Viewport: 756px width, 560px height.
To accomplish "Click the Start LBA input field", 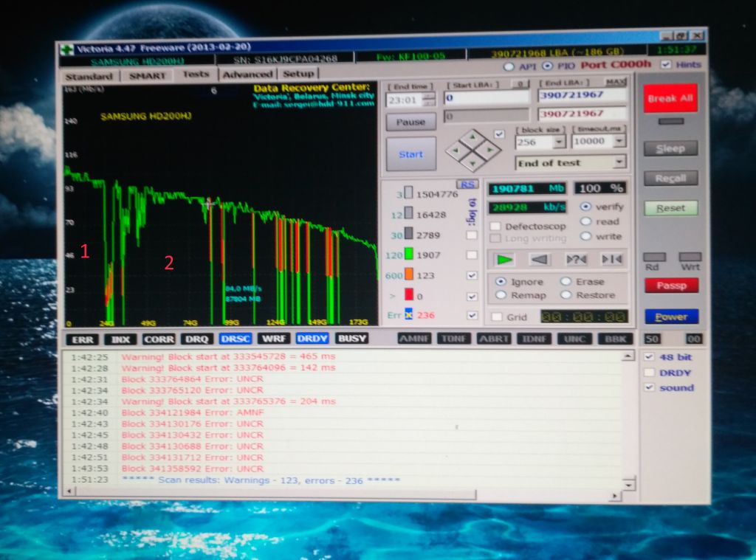I will tap(487, 97).
